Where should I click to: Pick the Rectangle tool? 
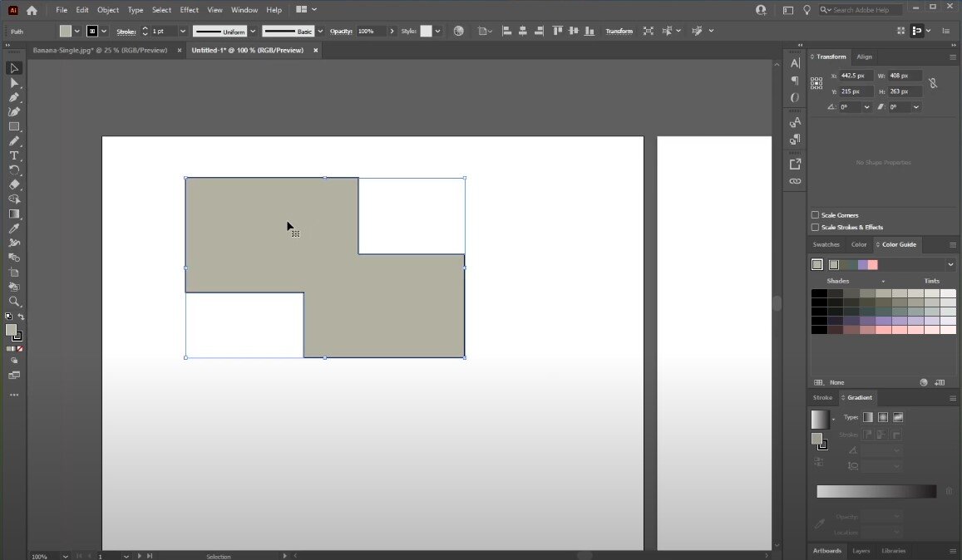coord(14,126)
